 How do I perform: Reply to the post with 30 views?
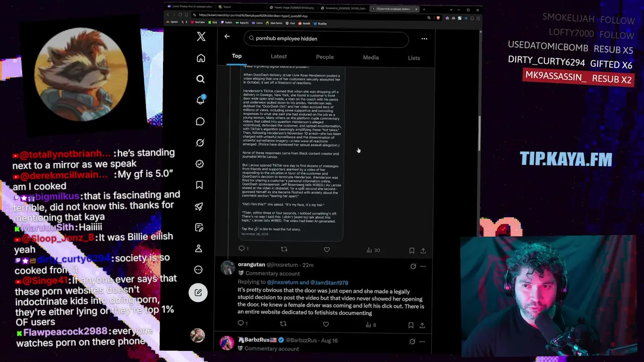pyautogui.click(x=244, y=248)
